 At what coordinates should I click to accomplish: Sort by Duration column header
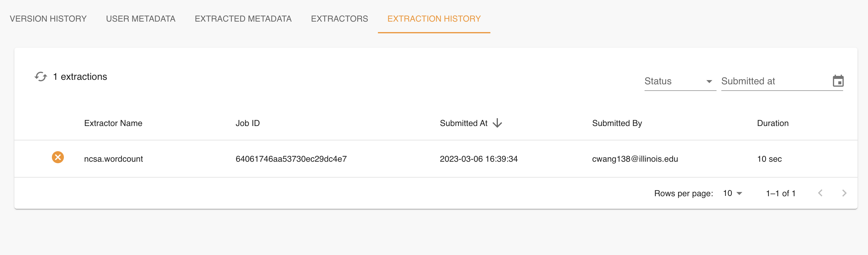click(x=773, y=123)
